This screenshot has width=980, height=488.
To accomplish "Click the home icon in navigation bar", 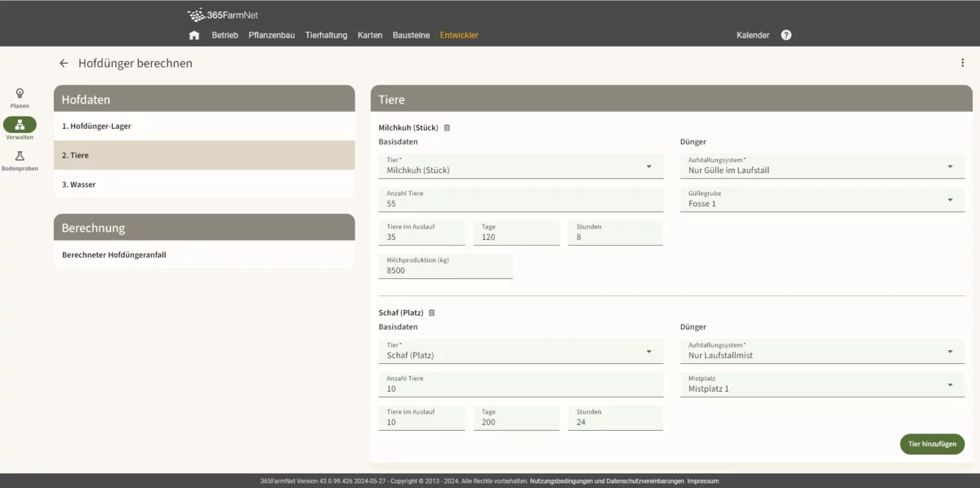I will 194,35.
